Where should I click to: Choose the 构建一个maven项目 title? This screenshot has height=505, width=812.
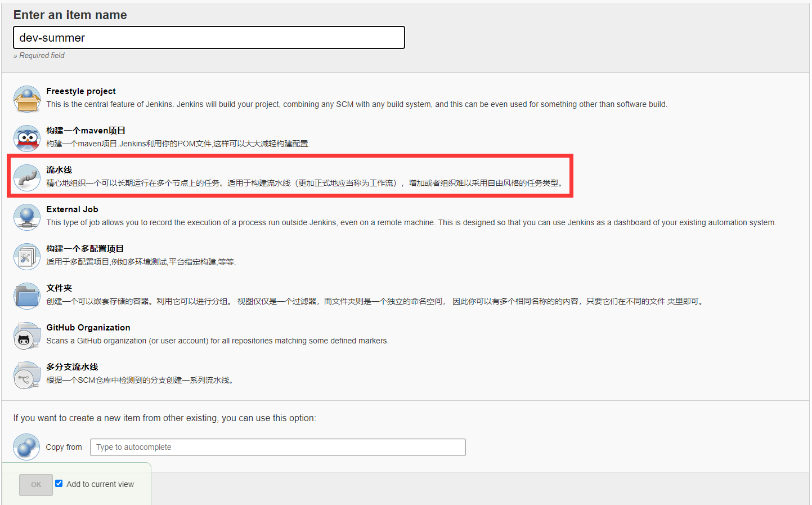pyautogui.click(x=86, y=131)
